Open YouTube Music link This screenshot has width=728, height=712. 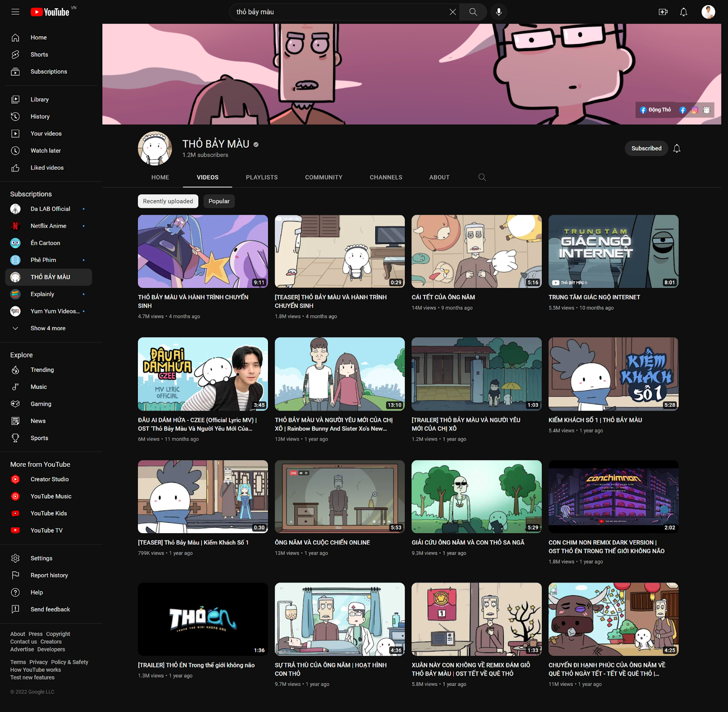pos(48,496)
